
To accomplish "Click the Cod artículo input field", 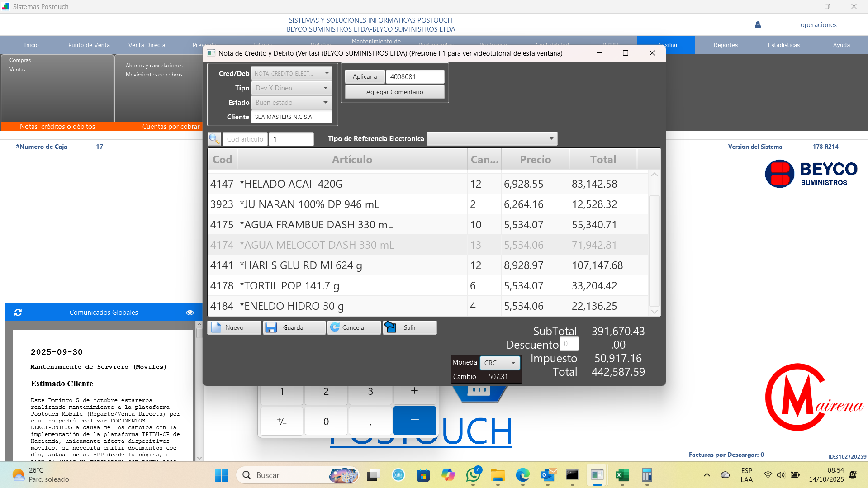I will tap(245, 139).
